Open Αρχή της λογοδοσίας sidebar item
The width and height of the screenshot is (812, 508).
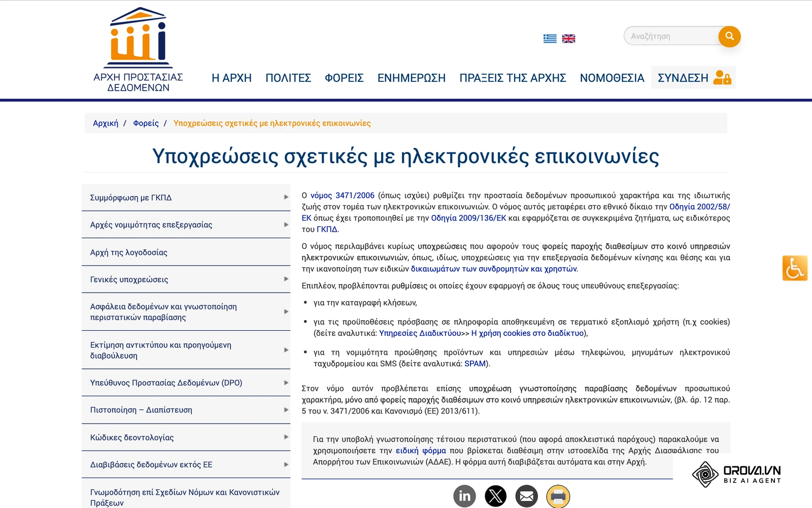point(186,252)
